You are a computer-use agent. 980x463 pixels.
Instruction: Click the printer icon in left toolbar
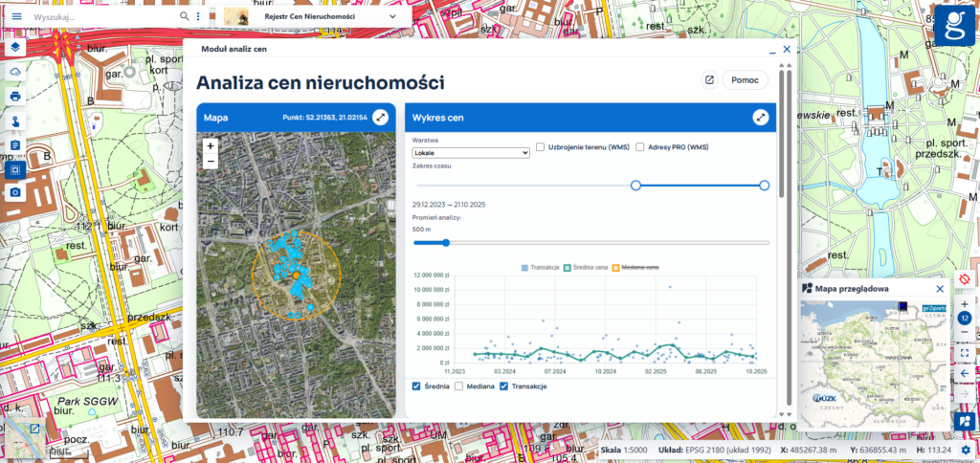(x=15, y=96)
